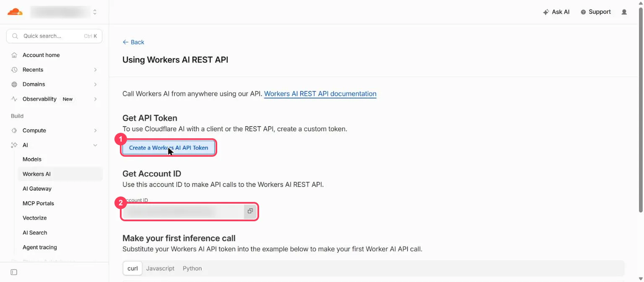644x282 pixels.
Task: Copy the Account ID
Action: 250,211
